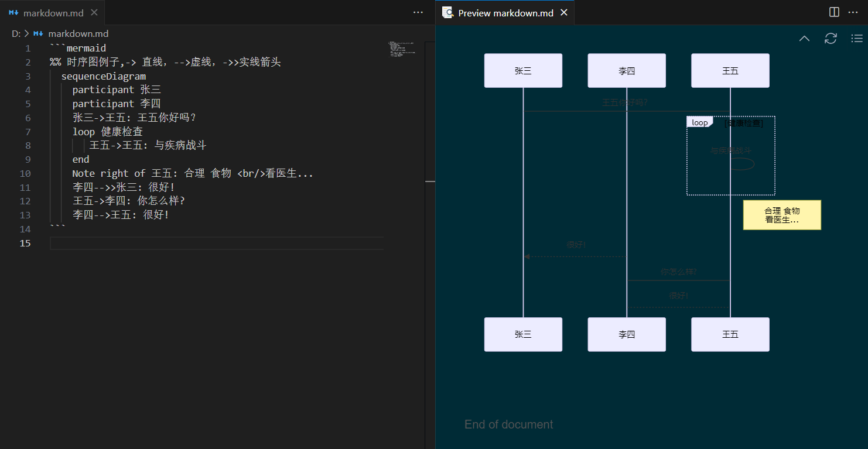Open the markdown.md breadcrumb dropdown
This screenshot has width=868, height=449.
point(78,34)
